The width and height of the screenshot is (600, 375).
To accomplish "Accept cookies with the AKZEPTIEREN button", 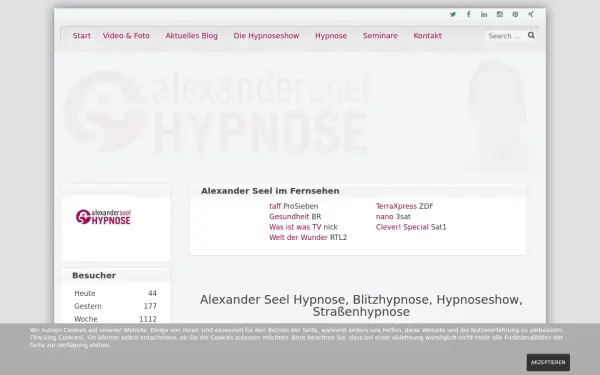I will pyautogui.click(x=548, y=362).
